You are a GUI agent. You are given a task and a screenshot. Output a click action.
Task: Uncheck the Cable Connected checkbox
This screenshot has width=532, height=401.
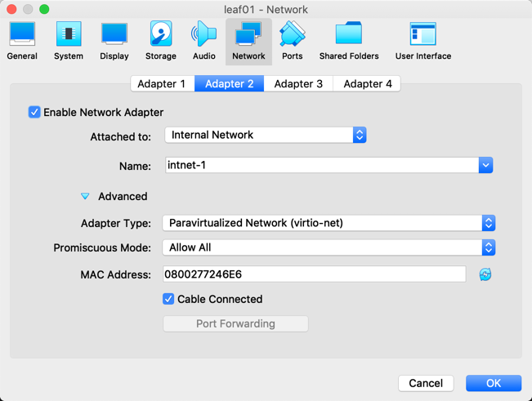168,299
